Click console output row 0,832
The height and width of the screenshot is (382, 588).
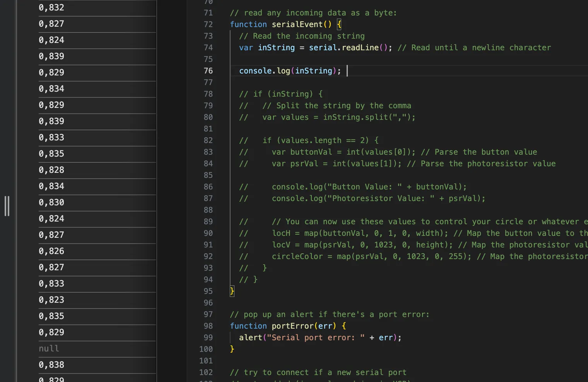point(51,7)
